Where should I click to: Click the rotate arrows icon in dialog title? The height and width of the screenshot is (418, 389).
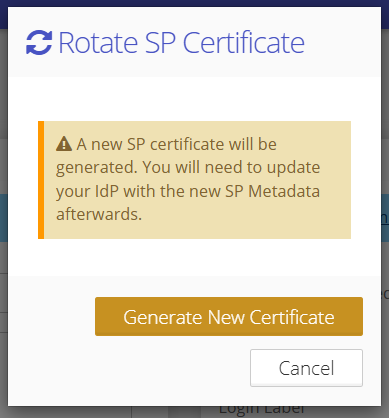tap(39, 42)
